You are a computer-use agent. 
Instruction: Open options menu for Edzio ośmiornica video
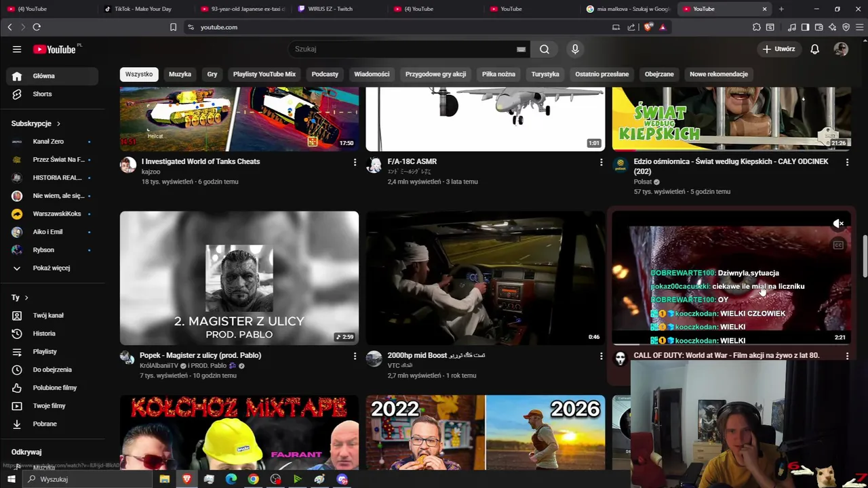click(x=847, y=162)
